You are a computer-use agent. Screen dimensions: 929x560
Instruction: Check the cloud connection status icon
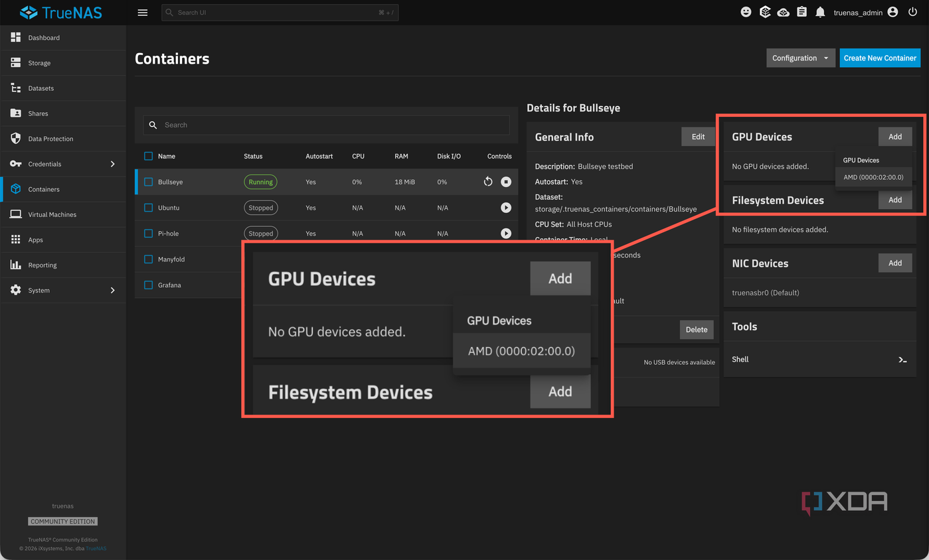point(784,12)
